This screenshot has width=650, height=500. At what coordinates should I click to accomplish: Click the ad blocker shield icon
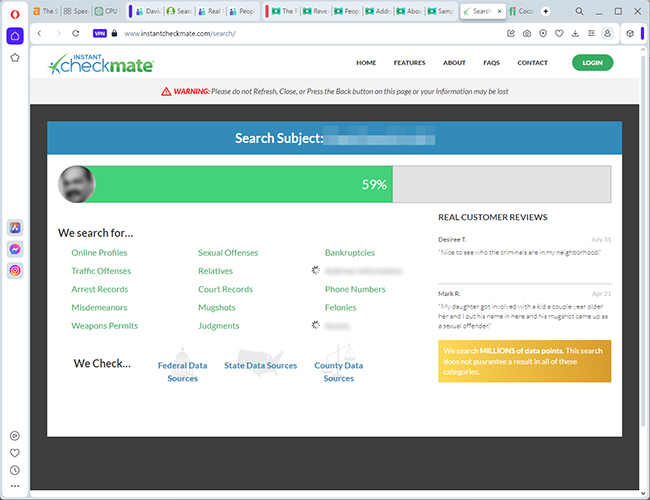coord(543,34)
